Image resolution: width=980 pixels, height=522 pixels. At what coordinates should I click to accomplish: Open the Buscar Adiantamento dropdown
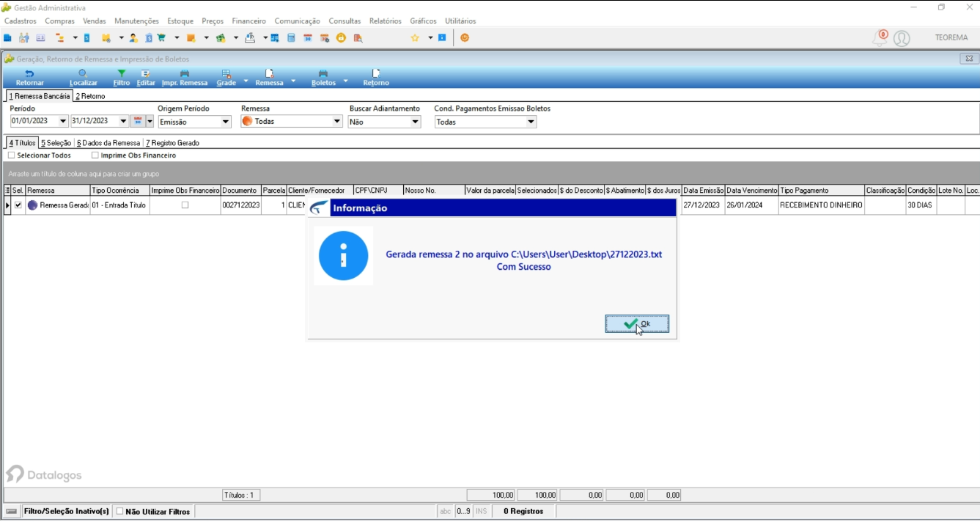click(x=415, y=122)
